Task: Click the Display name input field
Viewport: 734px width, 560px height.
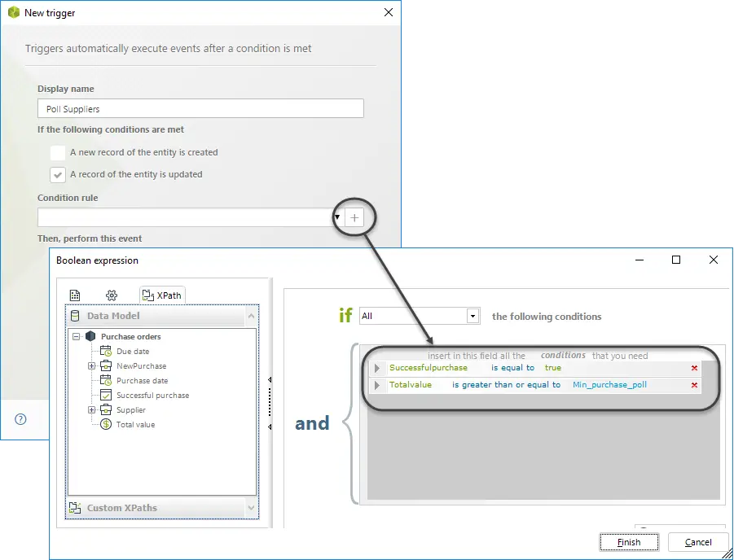Action: 201,108
